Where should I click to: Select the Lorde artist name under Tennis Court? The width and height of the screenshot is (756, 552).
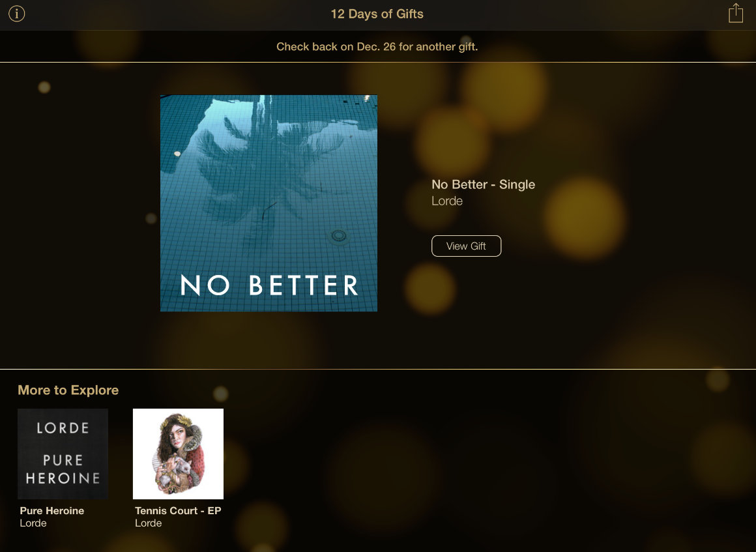pyautogui.click(x=149, y=523)
